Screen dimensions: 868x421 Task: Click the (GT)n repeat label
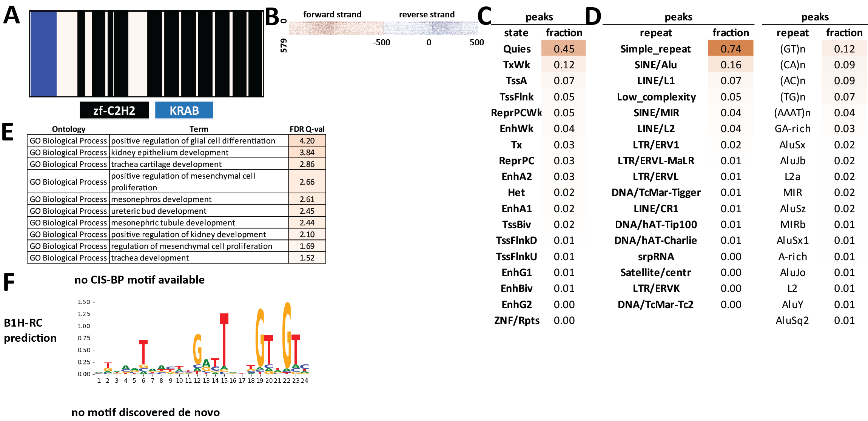[792, 49]
